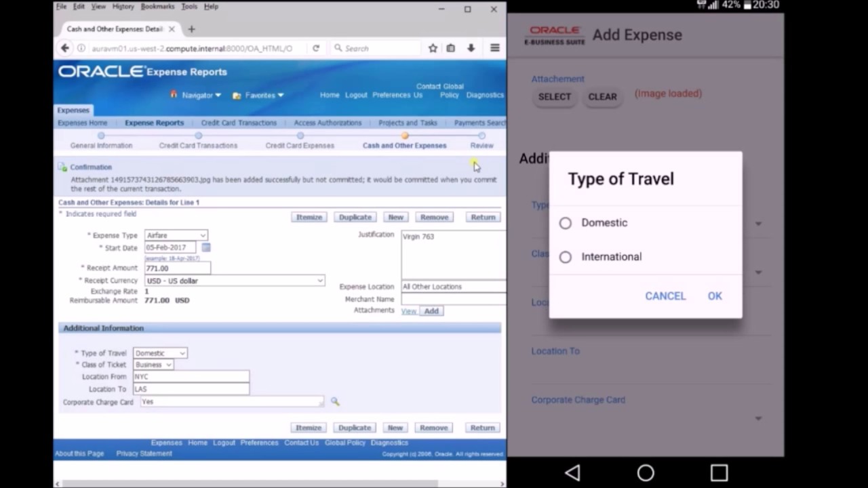The width and height of the screenshot is (868, 488).
Task: Click Start Date input field
Action: 170,247
